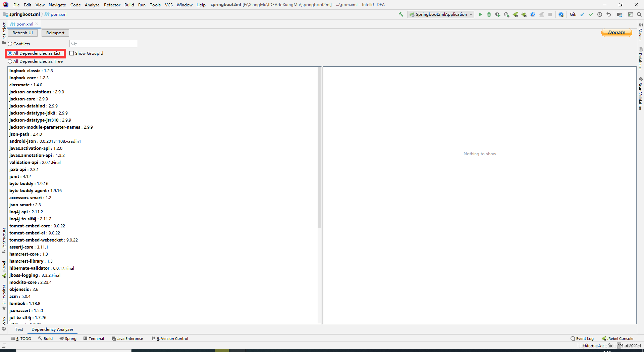Image resolution: width=644 pixels, height=352 pixels.
Task: Open the Build tool window
Action: click(x=45, y=339)
